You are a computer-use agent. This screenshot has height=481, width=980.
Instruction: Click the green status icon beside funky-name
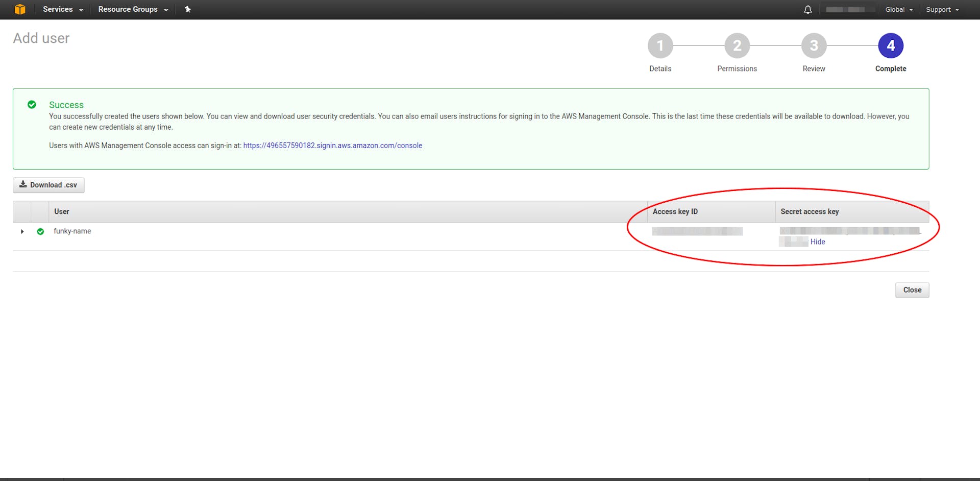(x=40, y=231)
